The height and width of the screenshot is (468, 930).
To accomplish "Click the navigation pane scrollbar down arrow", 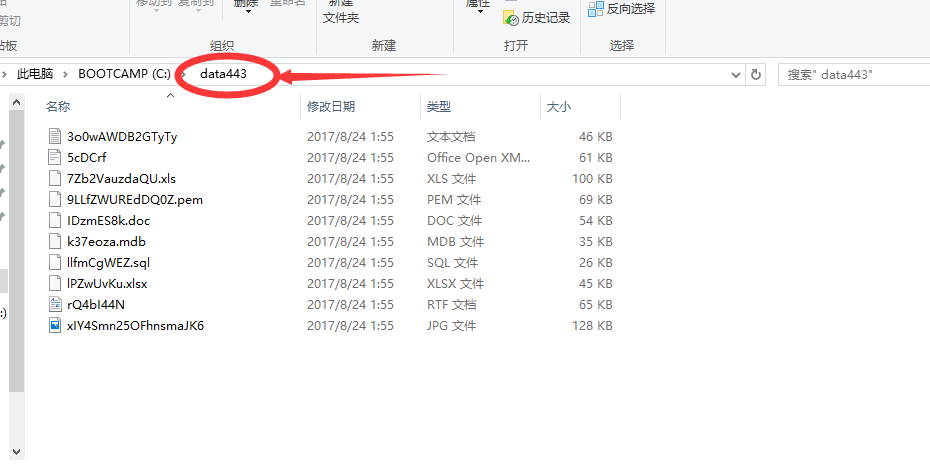I will click(x=16, y=451).
